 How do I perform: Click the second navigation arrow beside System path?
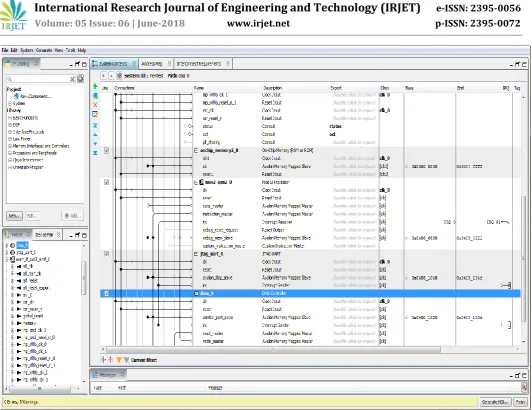point(111,76)
